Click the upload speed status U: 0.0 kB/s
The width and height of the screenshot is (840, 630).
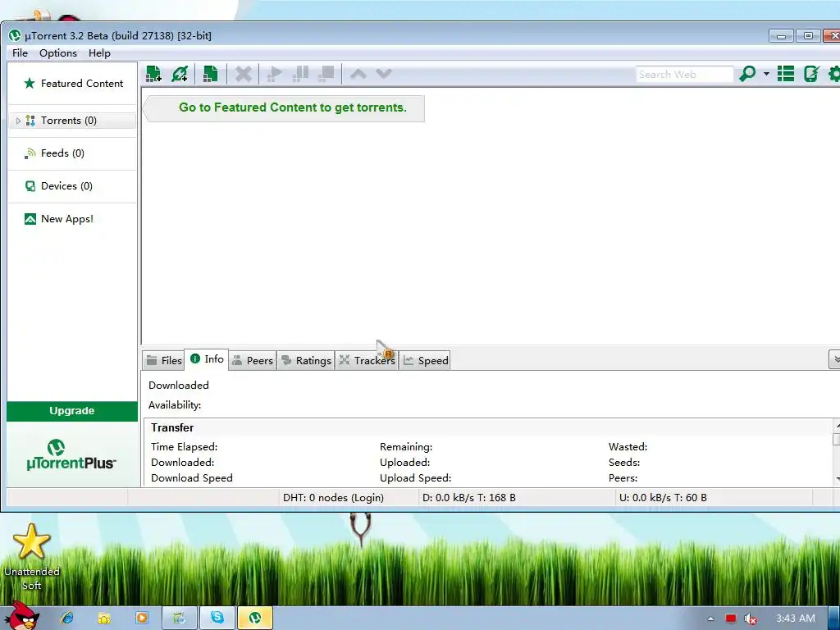tap(663, 498)
